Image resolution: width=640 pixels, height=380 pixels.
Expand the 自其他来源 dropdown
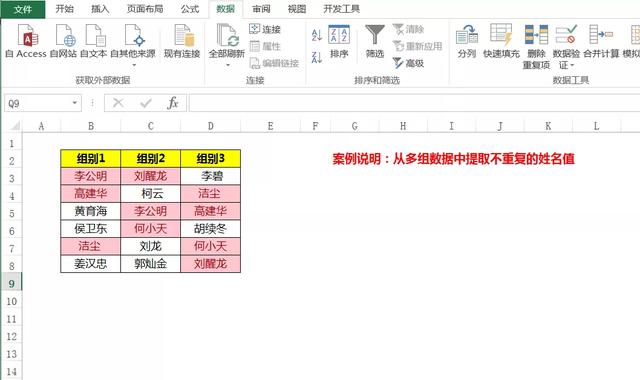coord(133,65)
